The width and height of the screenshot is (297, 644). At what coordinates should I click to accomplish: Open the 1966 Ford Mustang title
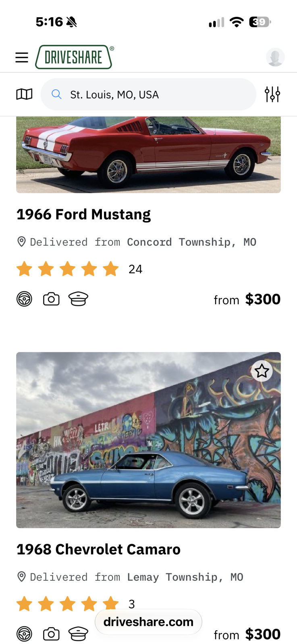coord(83,215)
